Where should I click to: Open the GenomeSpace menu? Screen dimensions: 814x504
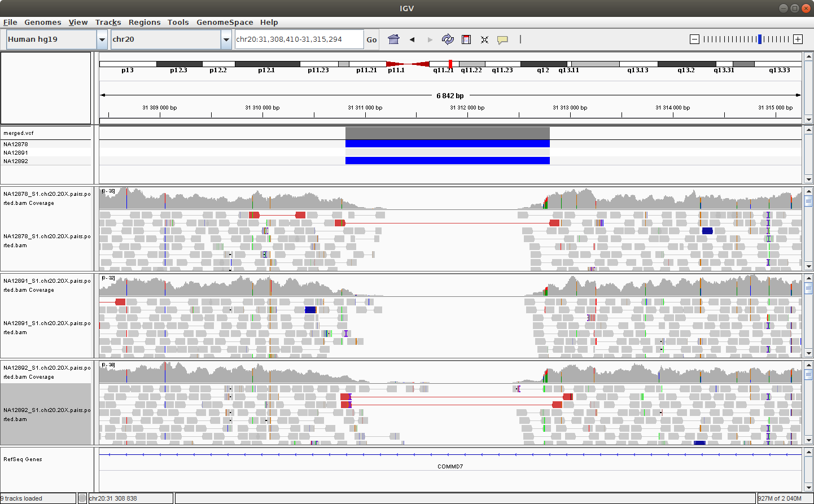(225, 23)
